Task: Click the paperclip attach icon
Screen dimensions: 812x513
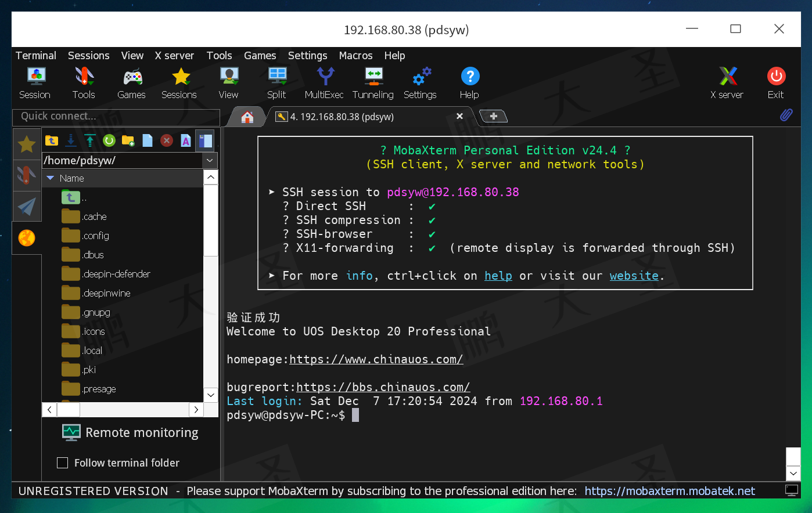Action: tap(786, 115)
